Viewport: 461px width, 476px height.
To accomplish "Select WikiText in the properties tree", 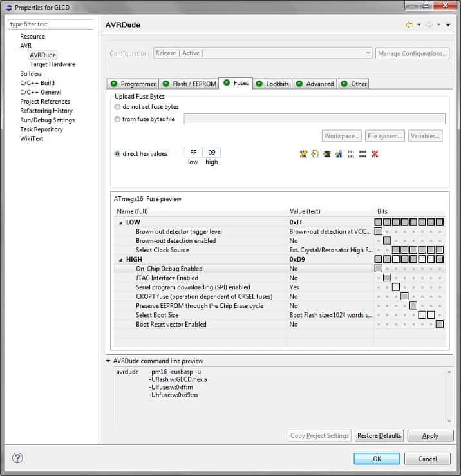I will coord(32,138).
